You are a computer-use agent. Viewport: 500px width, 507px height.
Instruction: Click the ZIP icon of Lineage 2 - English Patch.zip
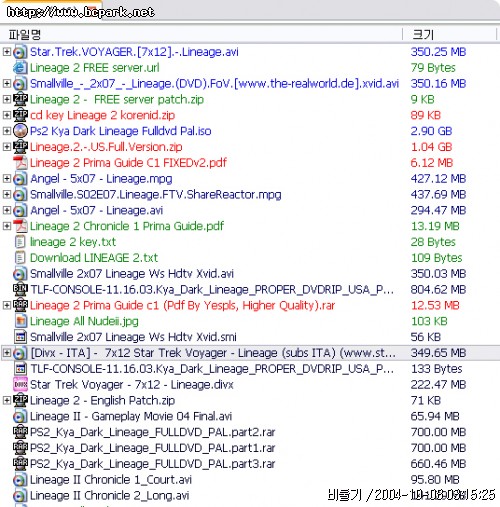coord(20,401)
